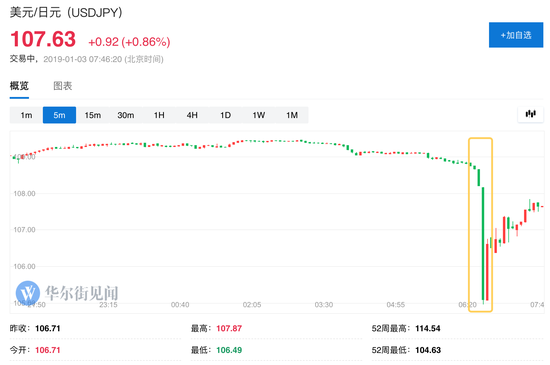
Task: Click the change value +0.92 (+0.86%)
Action: pos(129,42)
